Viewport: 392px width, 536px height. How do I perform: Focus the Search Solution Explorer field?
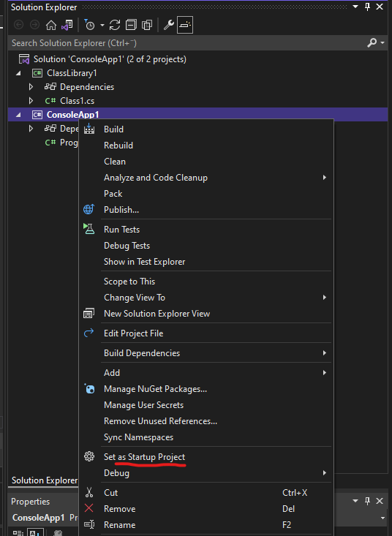point(187,43)
